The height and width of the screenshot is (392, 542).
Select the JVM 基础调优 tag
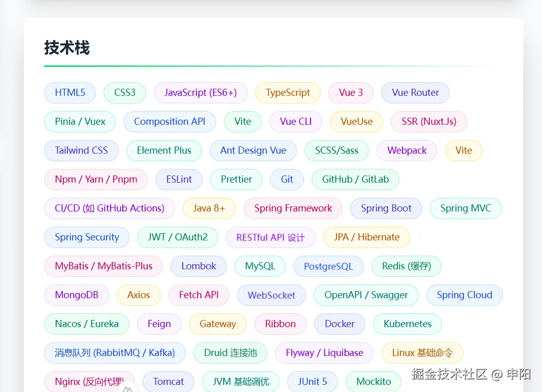(x=241, y=382)
